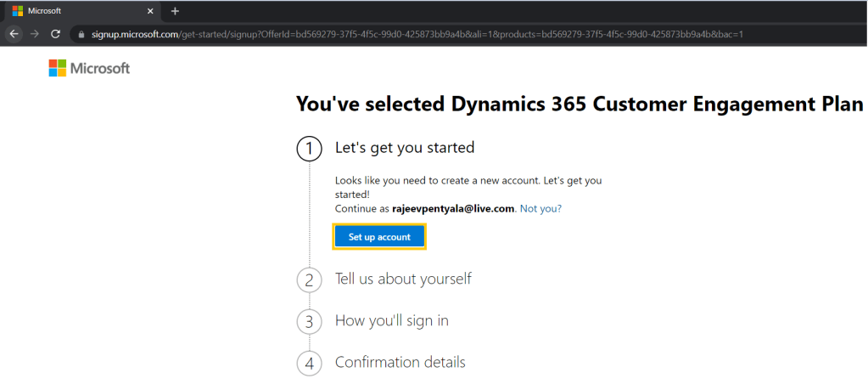This screenshot has width=868, height=384.
Task: Expand the 'Confirmation details' step
Action: pos(400,362)
